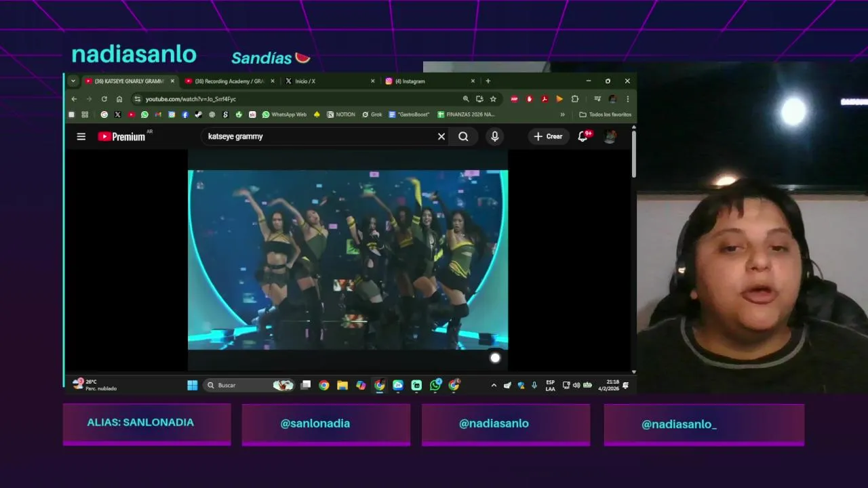868x488 pixels.
Task: Open the Windows Start menu
Action: click(x=193, y=385)
